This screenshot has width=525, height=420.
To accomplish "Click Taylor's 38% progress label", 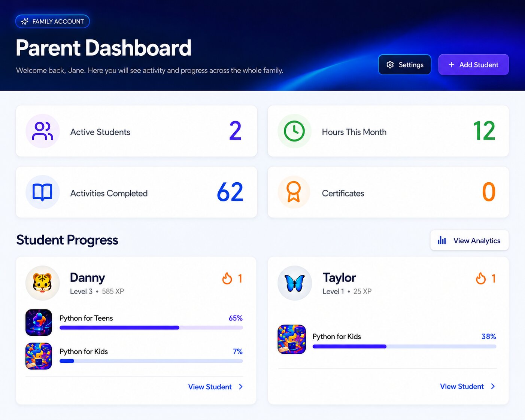I will (489, 336).
